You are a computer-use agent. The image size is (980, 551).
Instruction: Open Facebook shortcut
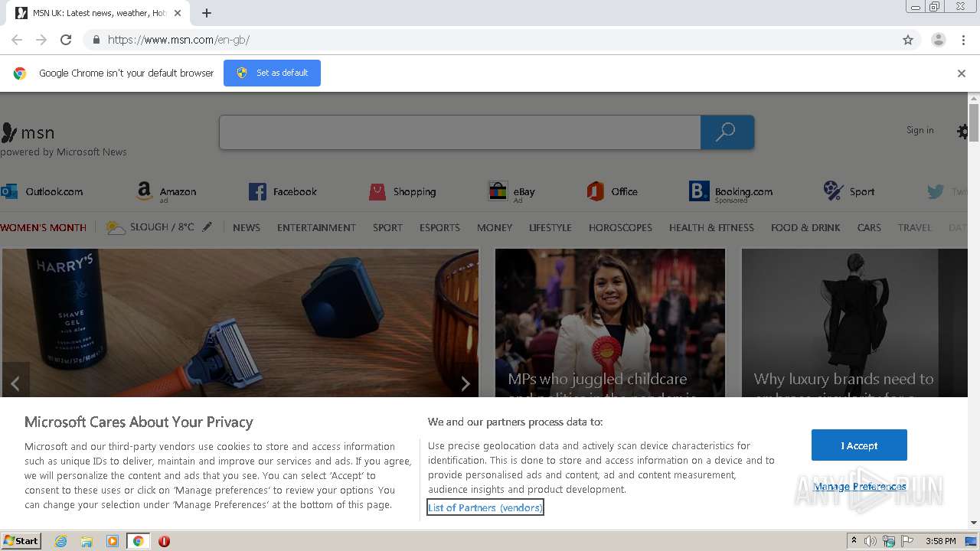click(283, 191)
